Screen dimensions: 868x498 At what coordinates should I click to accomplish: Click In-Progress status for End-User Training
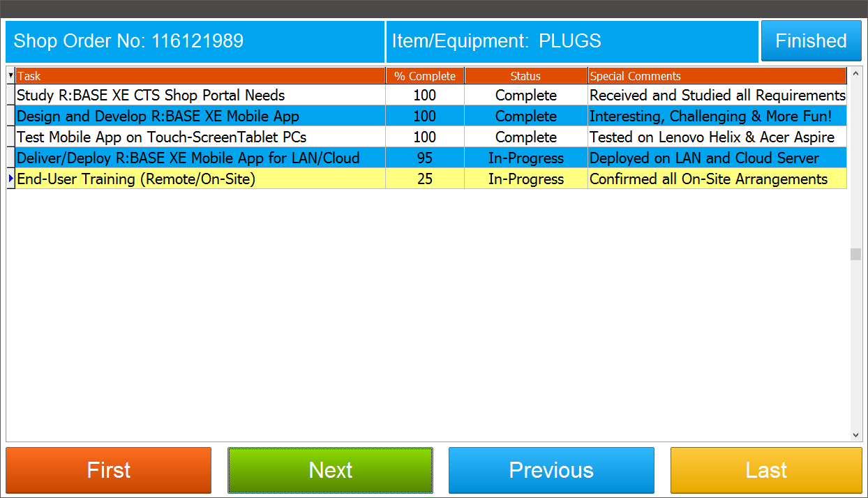(x=525, y=179)
